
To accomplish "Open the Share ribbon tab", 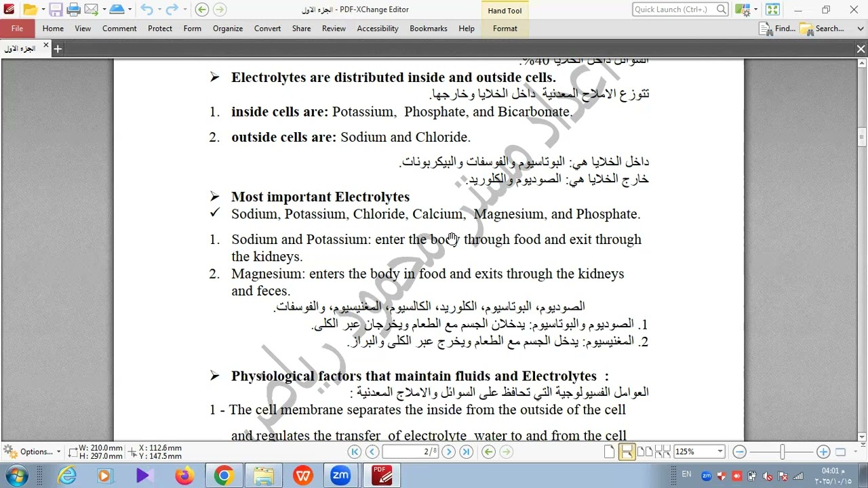I will [x=302, y=28].
